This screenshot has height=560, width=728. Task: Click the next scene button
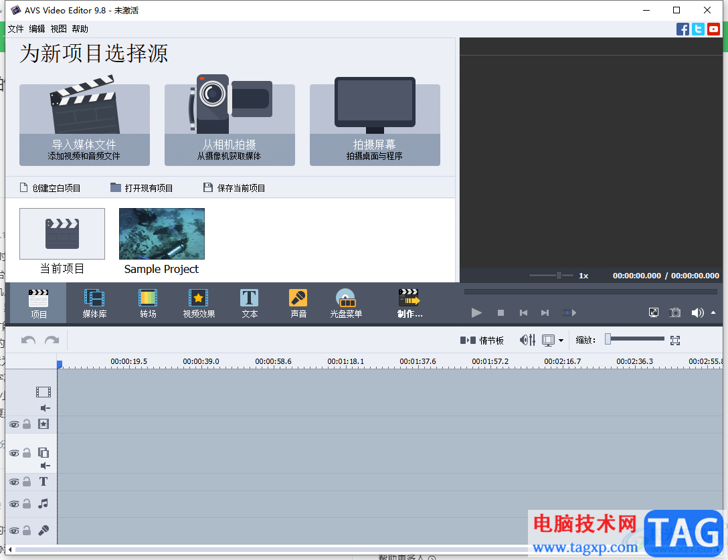click(x=569, y=313)
